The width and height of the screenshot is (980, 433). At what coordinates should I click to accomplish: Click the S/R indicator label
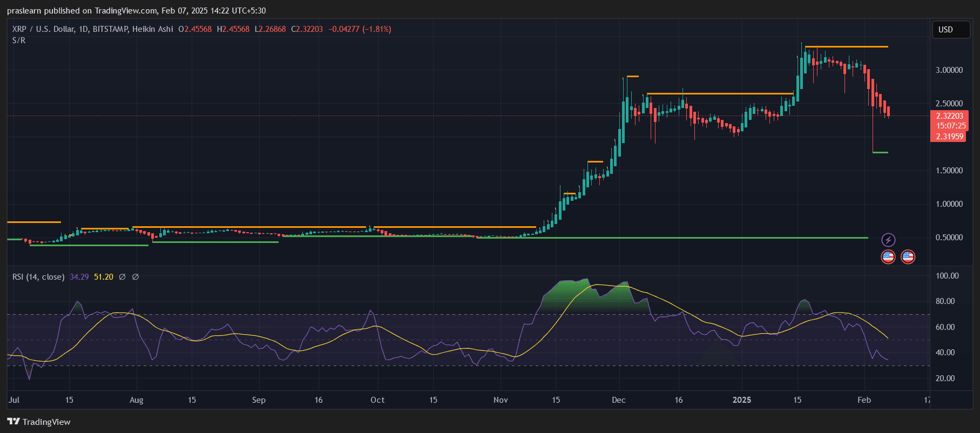(x=19, y=40)
